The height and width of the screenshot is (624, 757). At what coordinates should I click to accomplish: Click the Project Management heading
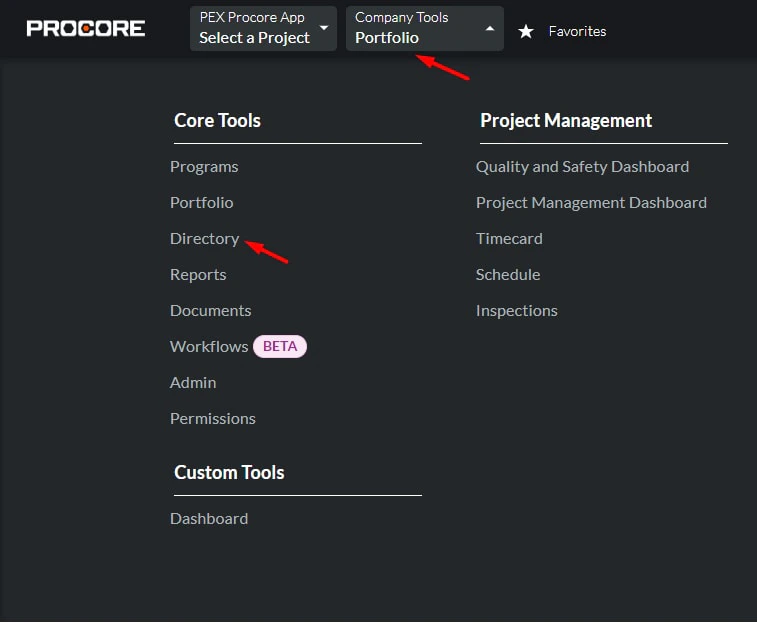(566, 121)
